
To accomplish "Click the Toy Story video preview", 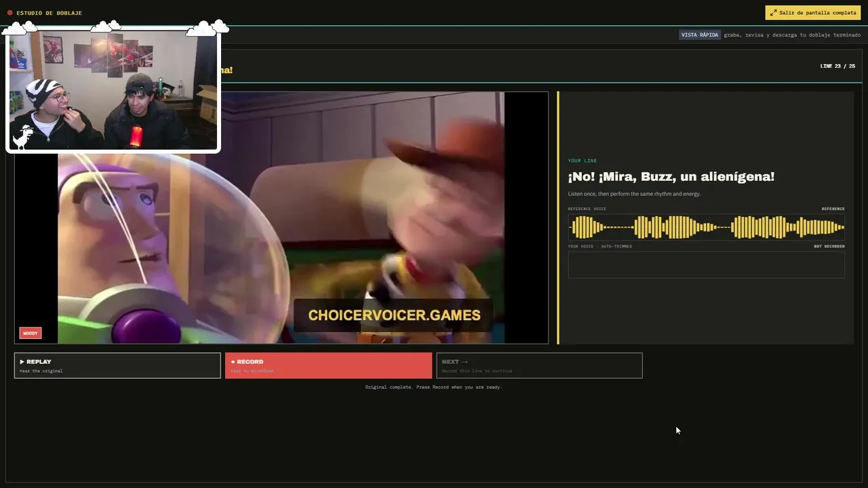I will [281, 218].
